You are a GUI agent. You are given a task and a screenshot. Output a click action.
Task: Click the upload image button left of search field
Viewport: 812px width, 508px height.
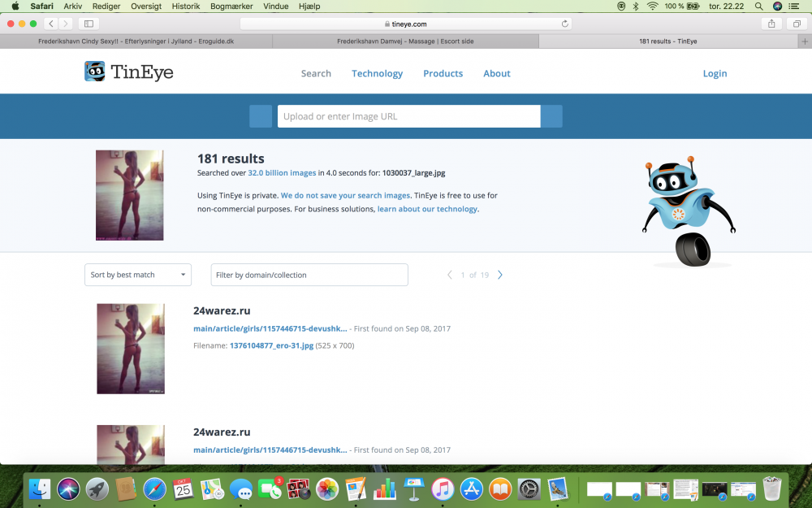tap(261, 116)
